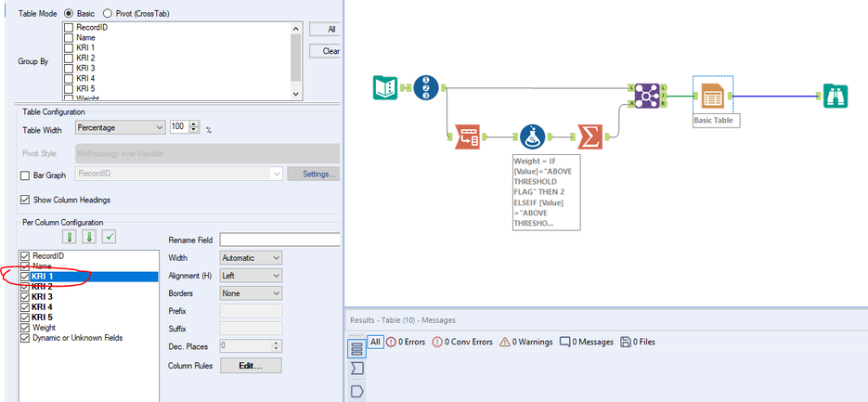This screenshot has width=868, height=402.
Task: Open Bar Graph Settings button
Action: point(314,175)
